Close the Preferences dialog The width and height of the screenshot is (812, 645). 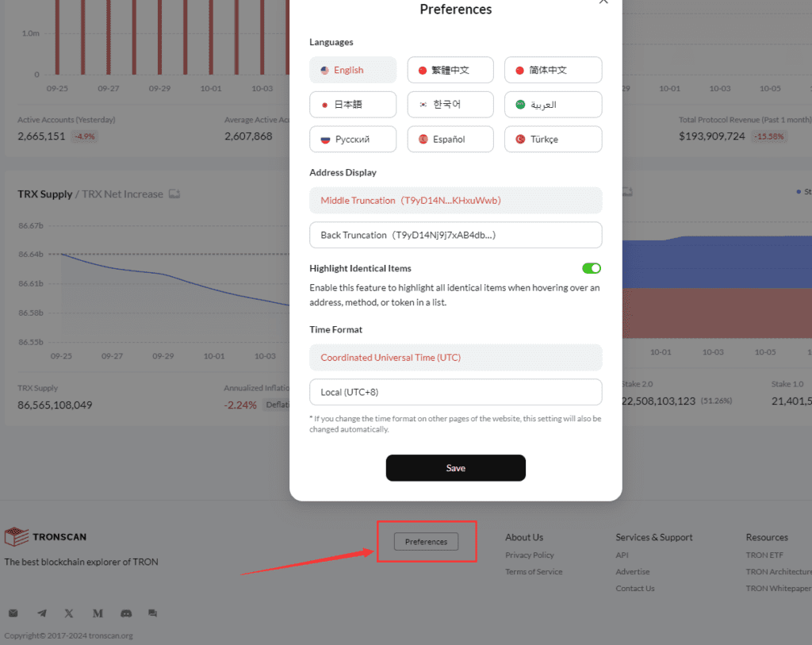point(603,3)
